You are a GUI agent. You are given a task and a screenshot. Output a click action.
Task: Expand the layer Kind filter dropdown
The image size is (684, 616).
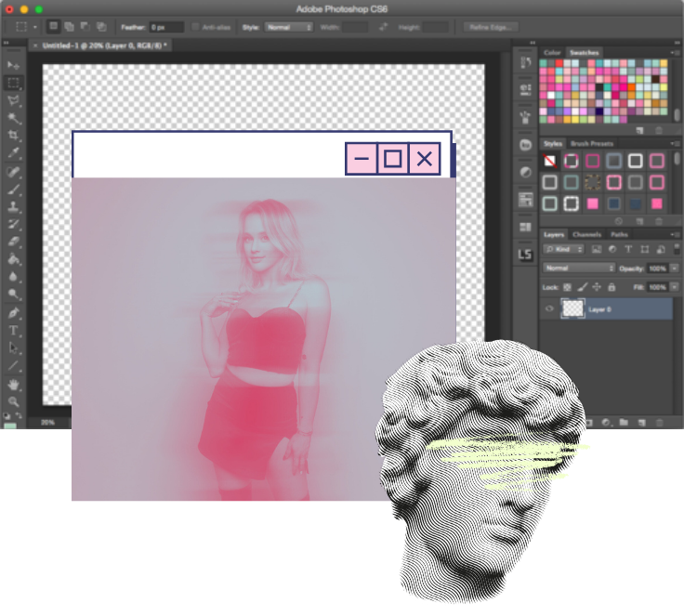564,249
